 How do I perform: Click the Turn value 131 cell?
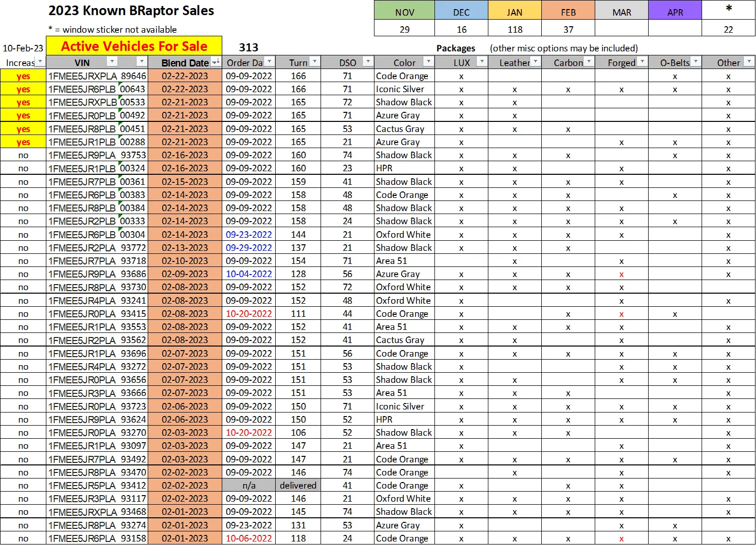click(298, 525)
